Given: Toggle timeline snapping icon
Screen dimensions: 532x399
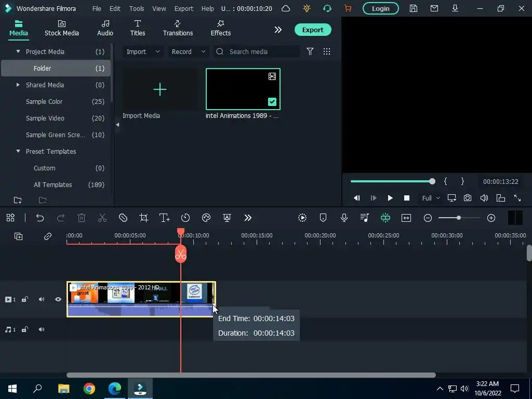Looking at the screenshot, I should [x=385, y=218].
